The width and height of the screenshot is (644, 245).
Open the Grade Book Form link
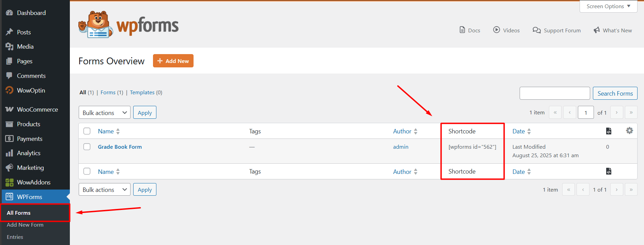point(120,147)
